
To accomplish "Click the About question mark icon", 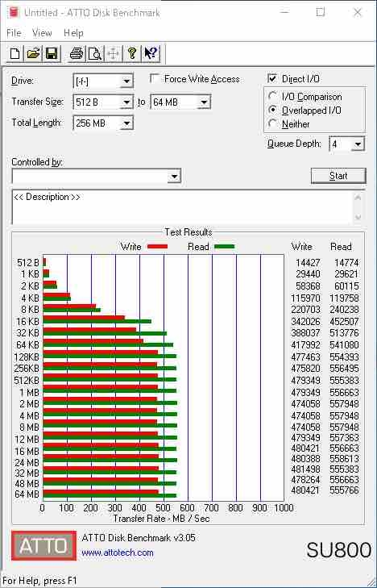I will pos(132,53).
